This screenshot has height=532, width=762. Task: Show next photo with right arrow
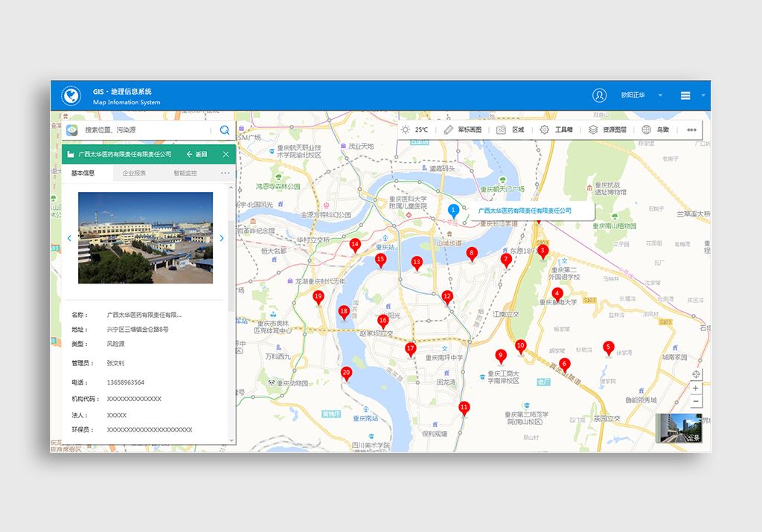pyautogui.click(x=222, y=238)
